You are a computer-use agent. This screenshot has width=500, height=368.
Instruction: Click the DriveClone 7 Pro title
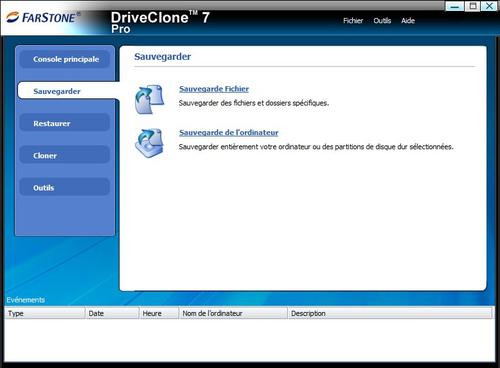[x=160, y=22]
